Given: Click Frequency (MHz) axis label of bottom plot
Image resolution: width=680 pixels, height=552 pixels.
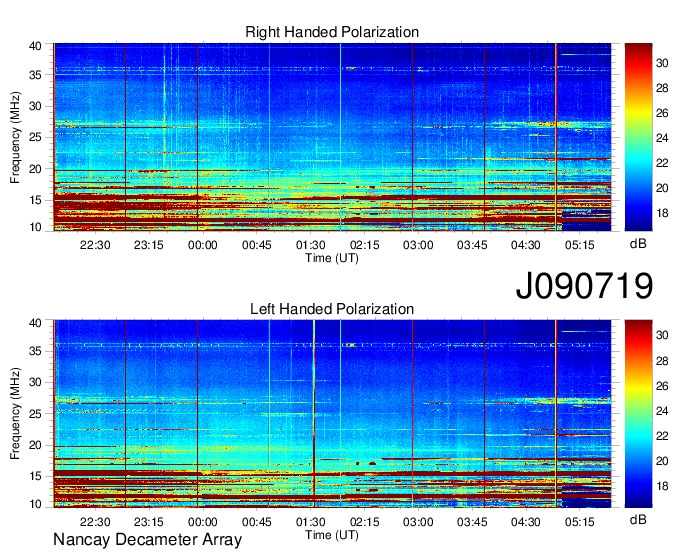Looking at the screenshot, I should (15, 414).
